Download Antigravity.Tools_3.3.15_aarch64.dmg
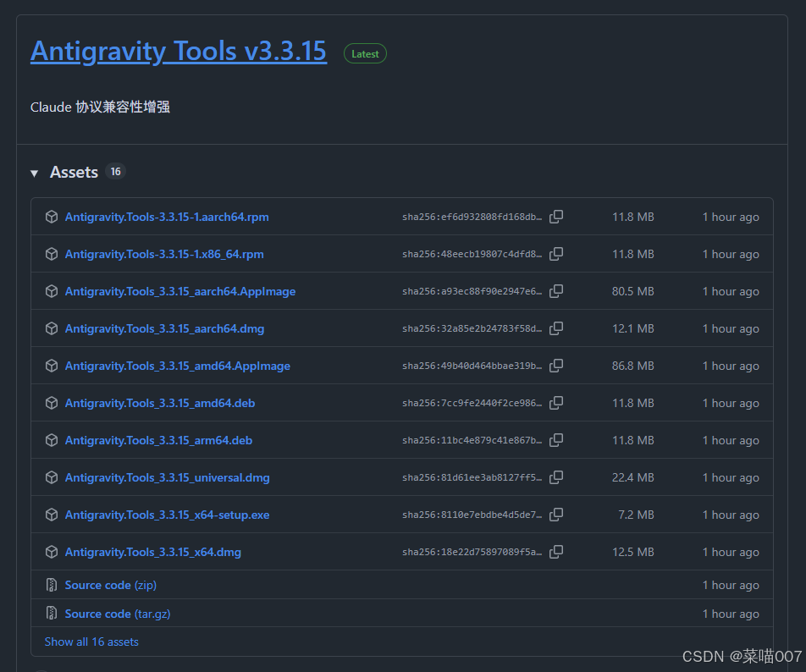This screenshot has height=672, width=806. 164,328
